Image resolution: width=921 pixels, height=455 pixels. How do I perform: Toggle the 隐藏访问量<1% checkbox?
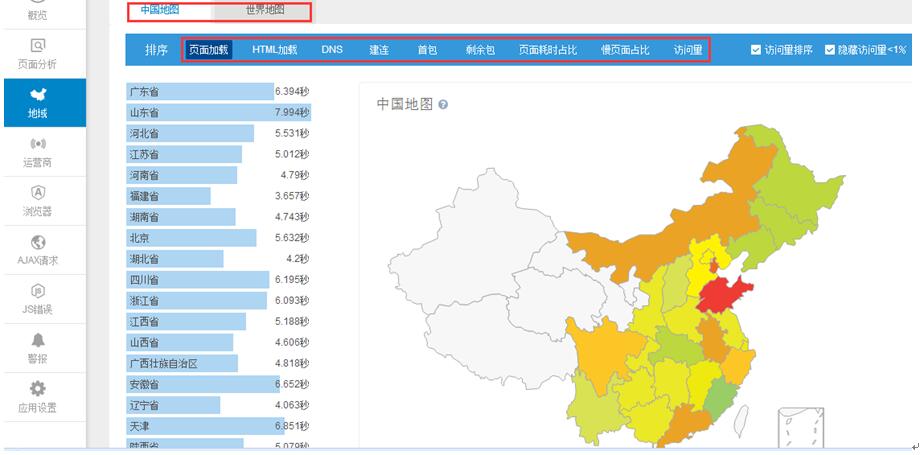point(830,50)
